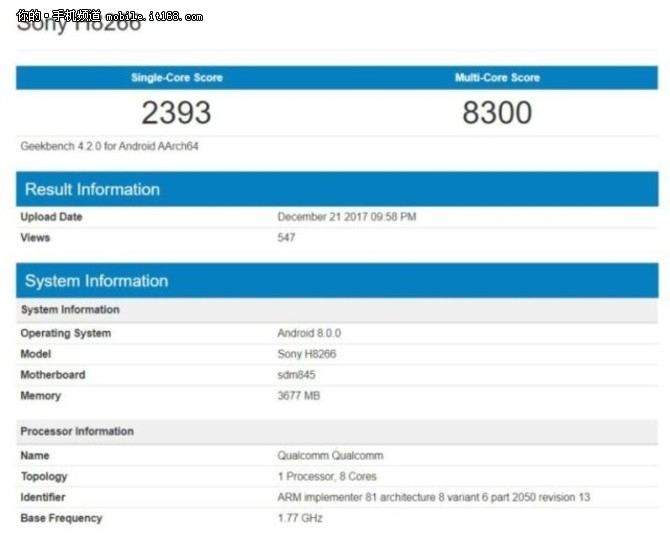The height and width of the screenshot is (538, 670).
Task: Click the Operating System row label
Action: click(x=66, y=333)
